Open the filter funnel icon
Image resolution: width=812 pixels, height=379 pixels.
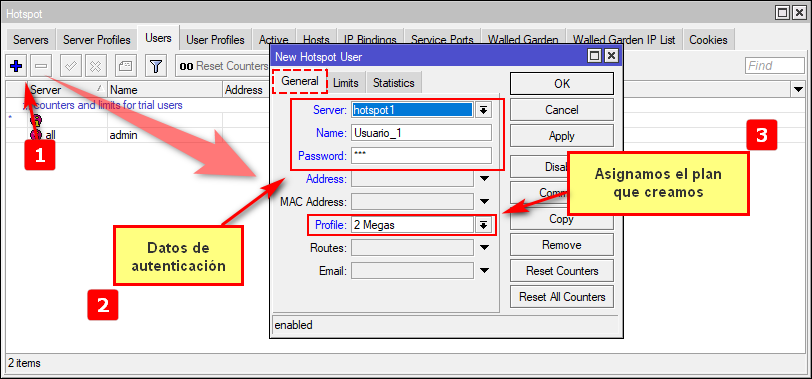[156, 66]
